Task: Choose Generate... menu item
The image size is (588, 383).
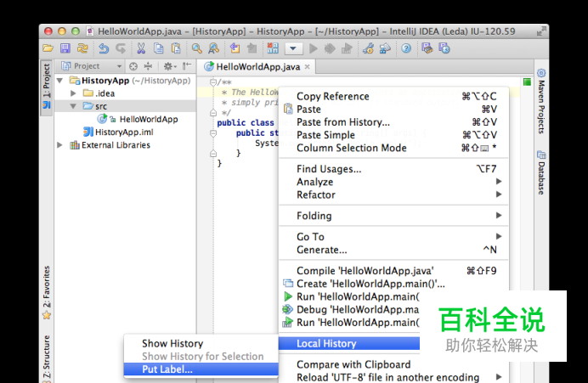Action: pos(393,250)
